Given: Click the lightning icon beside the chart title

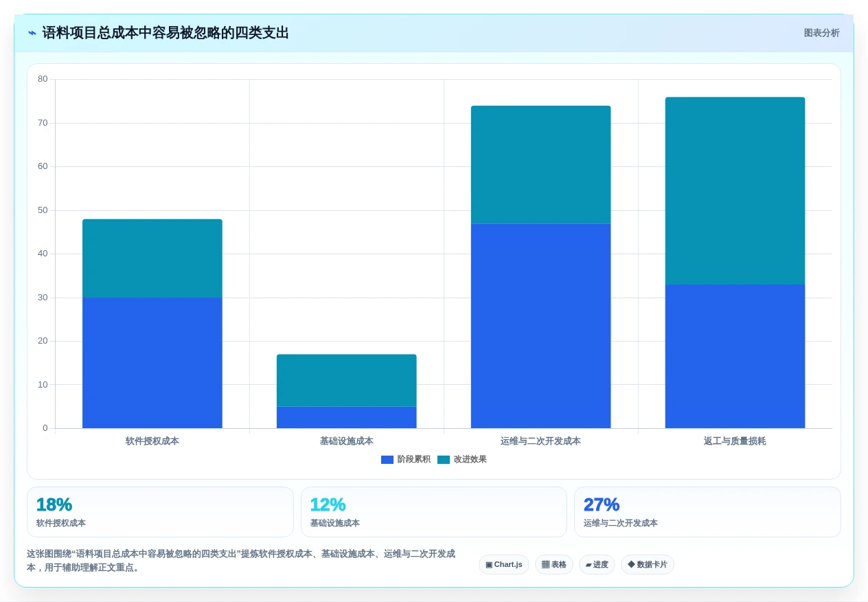Looking at the screenshot, I should pyautogui.click(x=32, y=33).
